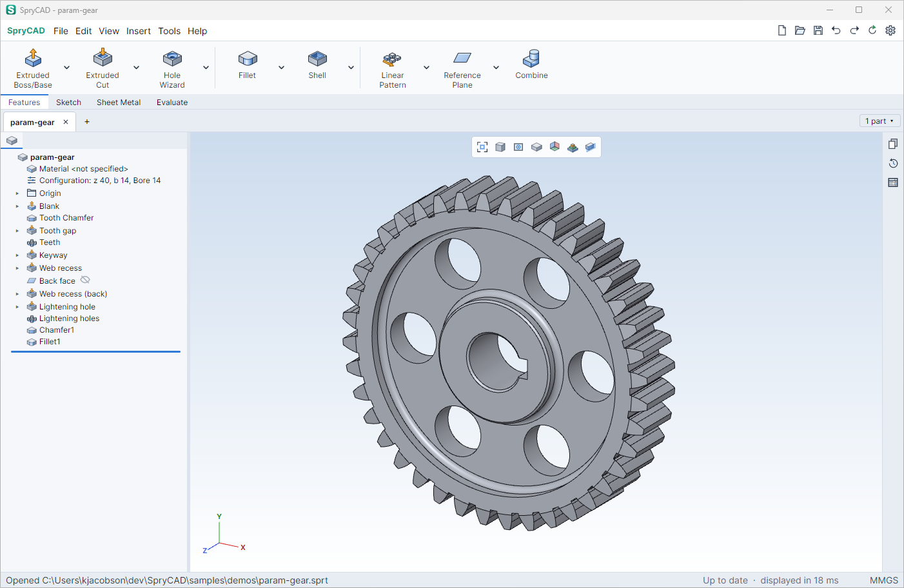Use the Combine tool

pyautogui.click(x=532, y=65)
